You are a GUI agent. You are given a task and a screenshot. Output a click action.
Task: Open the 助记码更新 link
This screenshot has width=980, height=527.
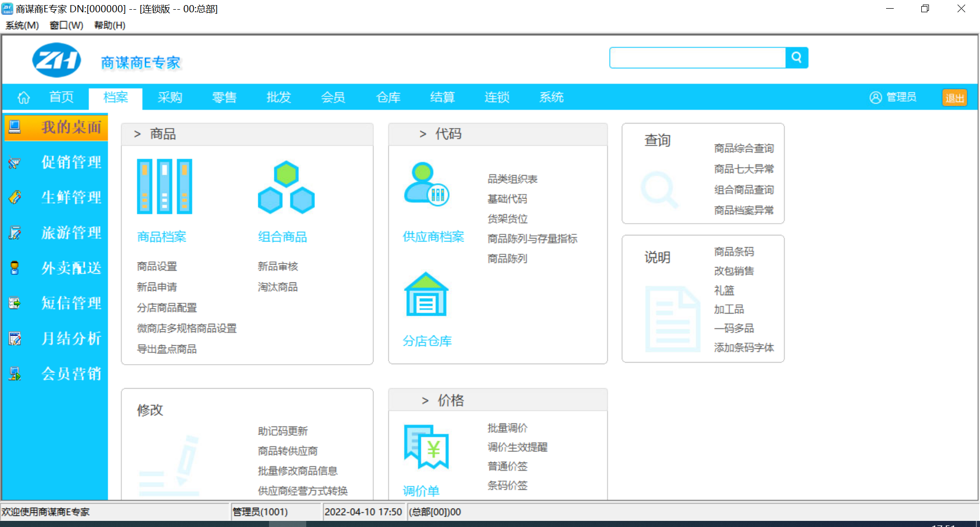coord(283,432)
